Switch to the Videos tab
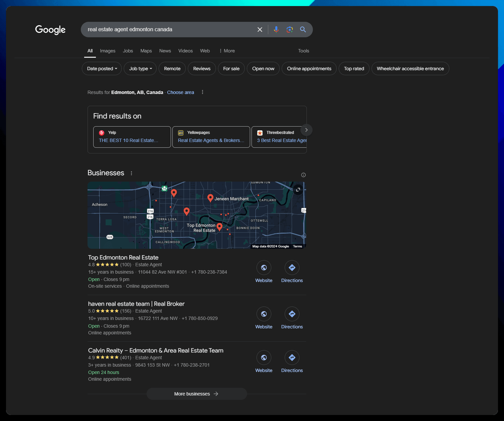504x421 pixels. (x=185, y=51)
